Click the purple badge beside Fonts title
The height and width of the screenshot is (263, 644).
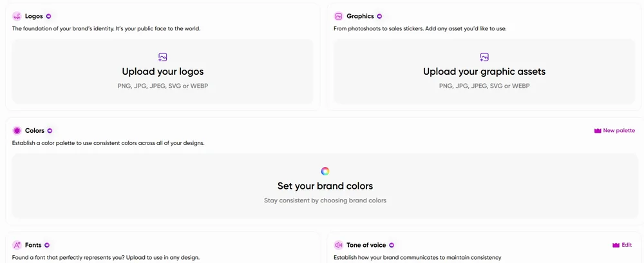click(47, 245)
